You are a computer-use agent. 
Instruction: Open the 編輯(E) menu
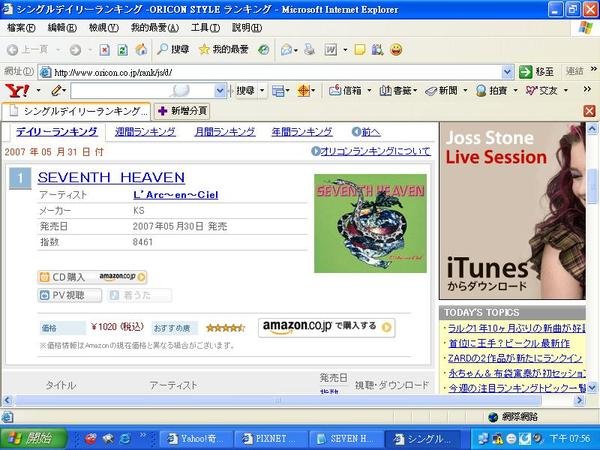point(62,28)
